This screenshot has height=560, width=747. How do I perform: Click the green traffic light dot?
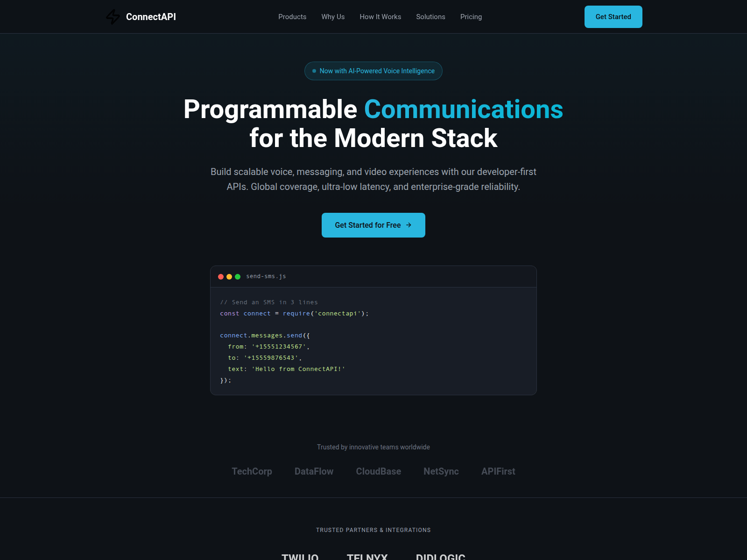click(x=238, y=276)
